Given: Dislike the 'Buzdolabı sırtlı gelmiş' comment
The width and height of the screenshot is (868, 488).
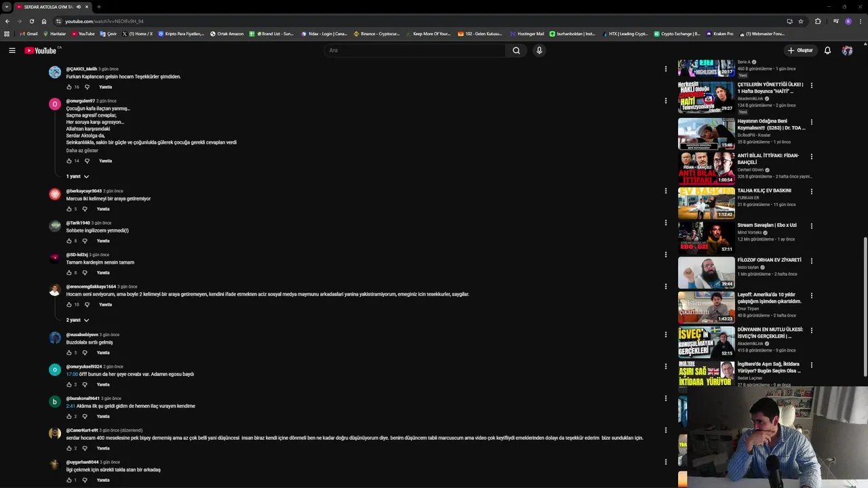Looking at the screenshot, I should click(85, 352).
